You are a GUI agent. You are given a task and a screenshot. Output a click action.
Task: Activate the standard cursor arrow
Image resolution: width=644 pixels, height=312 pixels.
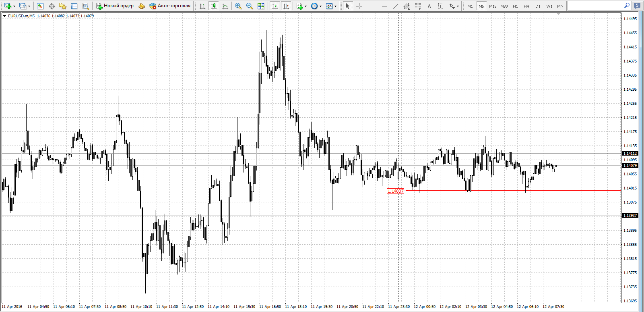click(x=348, y=6)
